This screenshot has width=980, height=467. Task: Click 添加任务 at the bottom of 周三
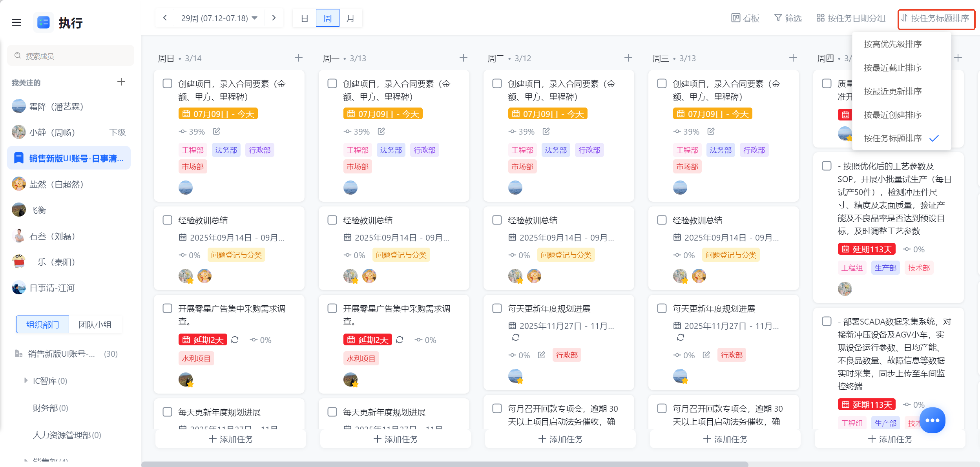point(725,439)
